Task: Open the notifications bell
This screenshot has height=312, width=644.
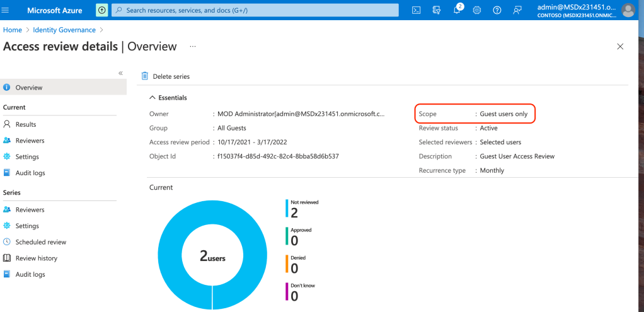Action: click(457, 10)
